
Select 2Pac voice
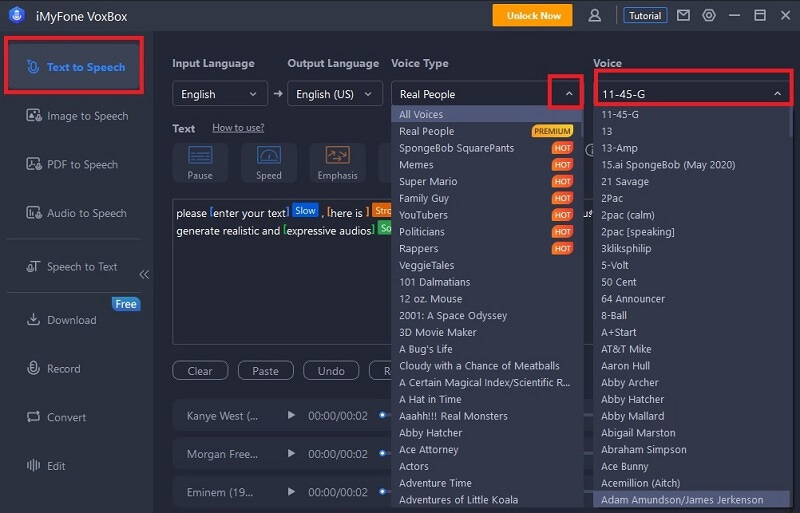tap(691, 198)
